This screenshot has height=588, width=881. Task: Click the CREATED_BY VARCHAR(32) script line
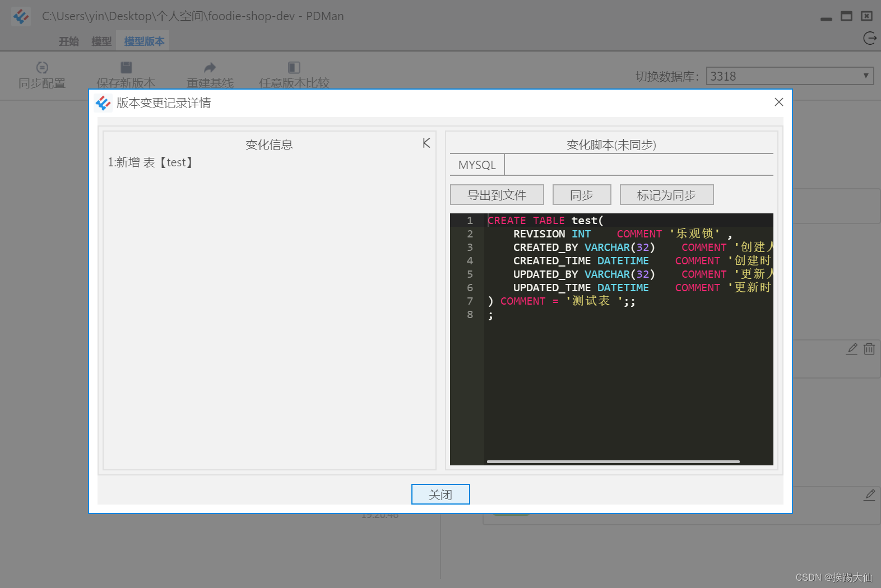tap(643, 248)
